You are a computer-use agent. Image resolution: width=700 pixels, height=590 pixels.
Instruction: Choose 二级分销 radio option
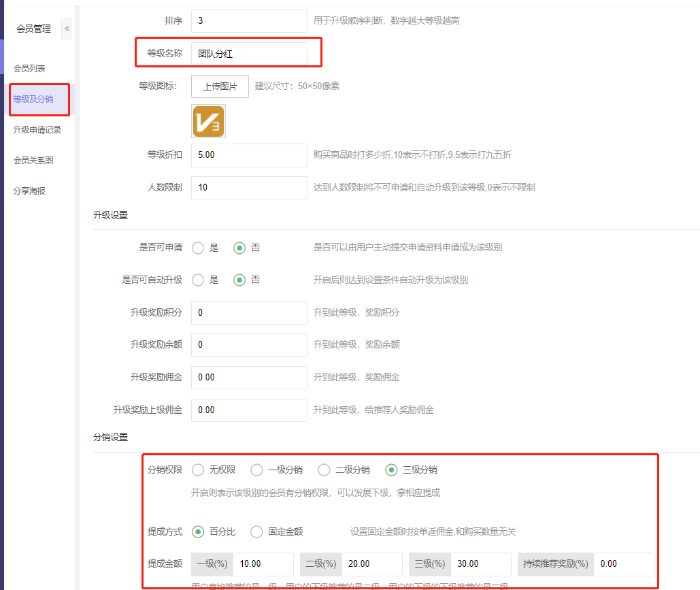tap(324, 470)
